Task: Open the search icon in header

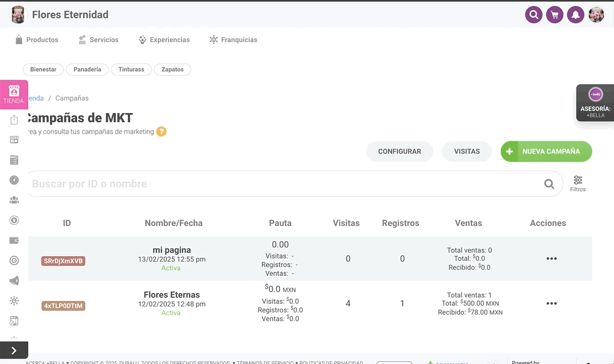Action: tap(534, 15)
